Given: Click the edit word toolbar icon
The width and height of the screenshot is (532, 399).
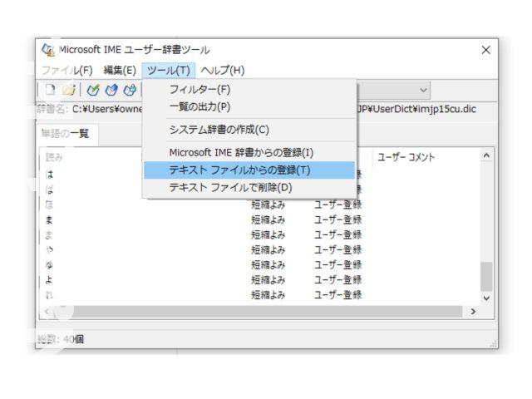Looking at the screenshot, I should pyautogui.click(x=111, y=90).
